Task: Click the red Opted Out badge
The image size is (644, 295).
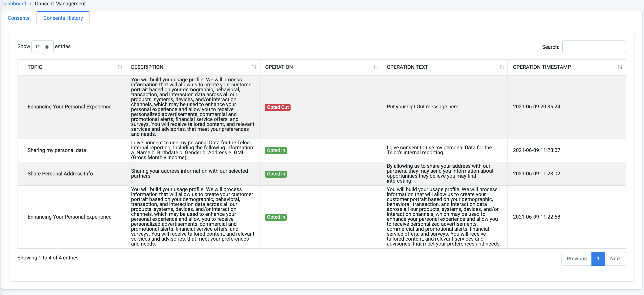Action: point(278,107)
